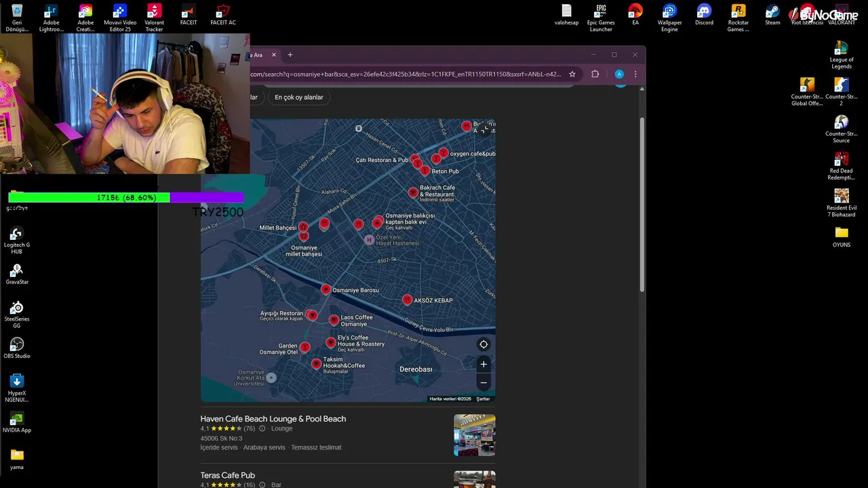Image resolution: width=868 pixels, height=488 pixels.
Task: Launch Rockstar Games Launcher shortcut
Action: pyautogui.click(x=738, y=18)
